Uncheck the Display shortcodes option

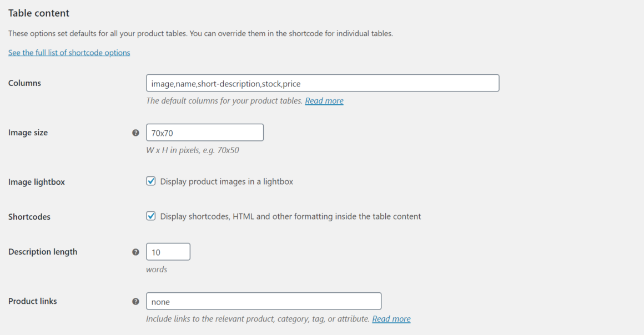click(x=150, y=216)
